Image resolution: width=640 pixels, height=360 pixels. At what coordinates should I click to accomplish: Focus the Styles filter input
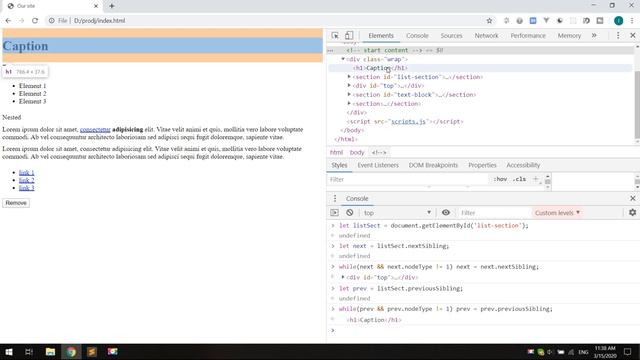408,180
